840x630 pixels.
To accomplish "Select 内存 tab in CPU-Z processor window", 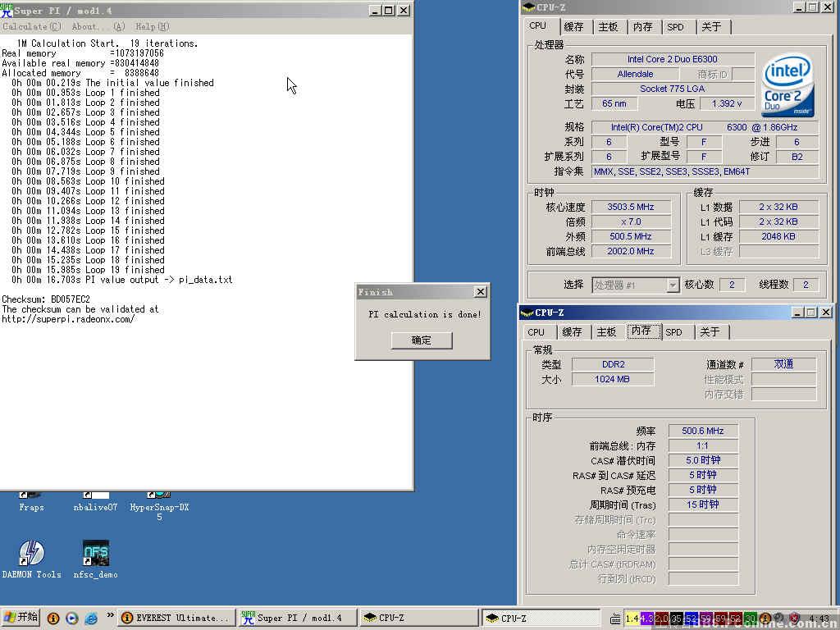I will click(x=642, y=27).
